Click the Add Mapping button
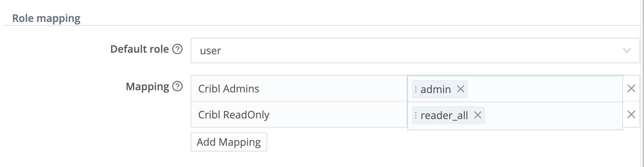 [229, 142]
